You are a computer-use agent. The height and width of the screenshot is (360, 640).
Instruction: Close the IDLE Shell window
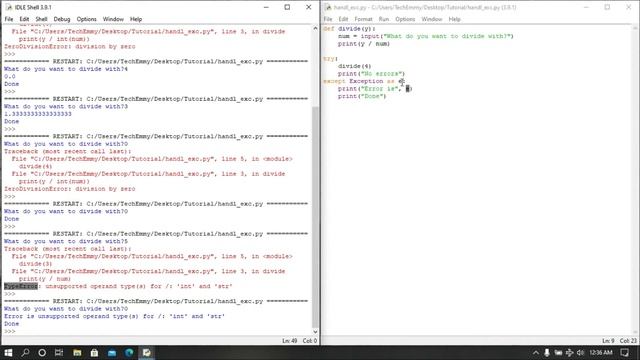coord(309,7)
